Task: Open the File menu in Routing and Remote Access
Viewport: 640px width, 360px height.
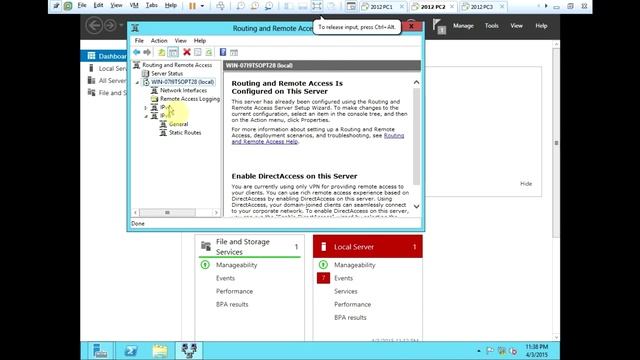Action: 139,41
